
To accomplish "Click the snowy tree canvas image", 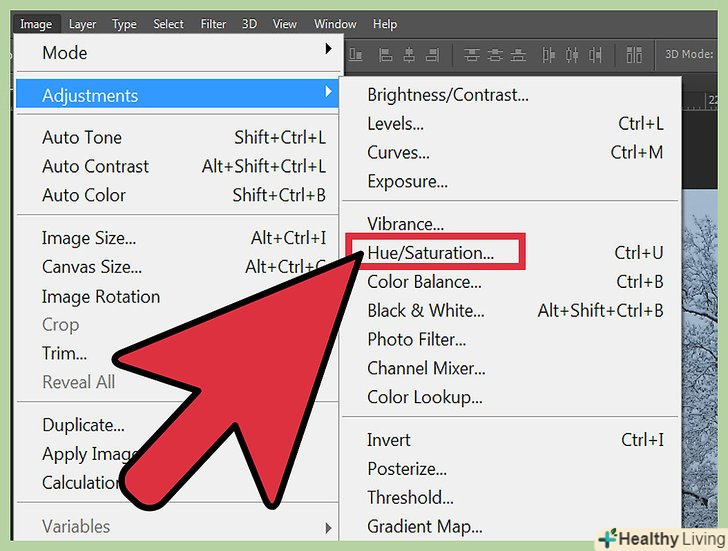I will tap(700, 357).
